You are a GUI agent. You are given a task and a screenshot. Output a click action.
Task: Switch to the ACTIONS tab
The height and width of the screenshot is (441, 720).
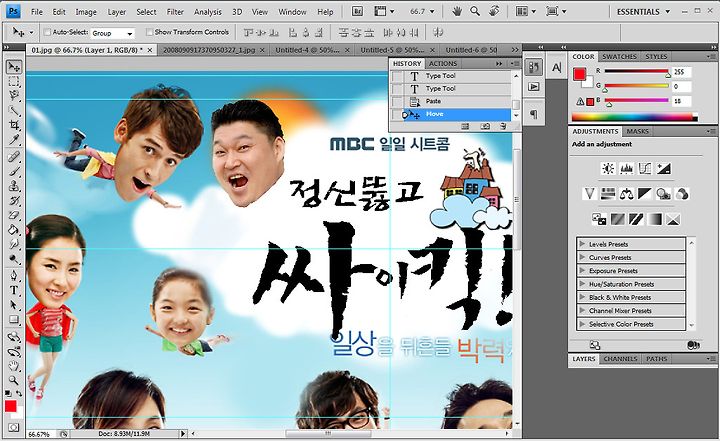pos(443,64)
